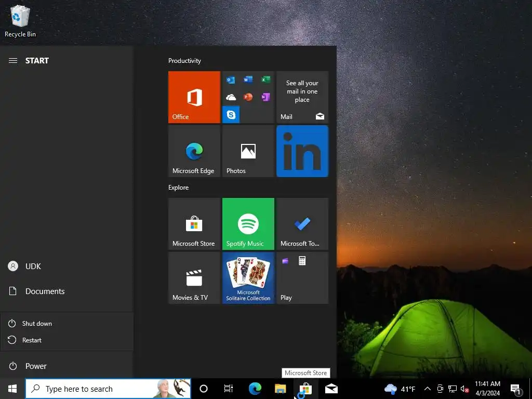Viewport: 532px width, 399px height.
Task: Open Mail from the taskbar
Action: click(331, 389)
